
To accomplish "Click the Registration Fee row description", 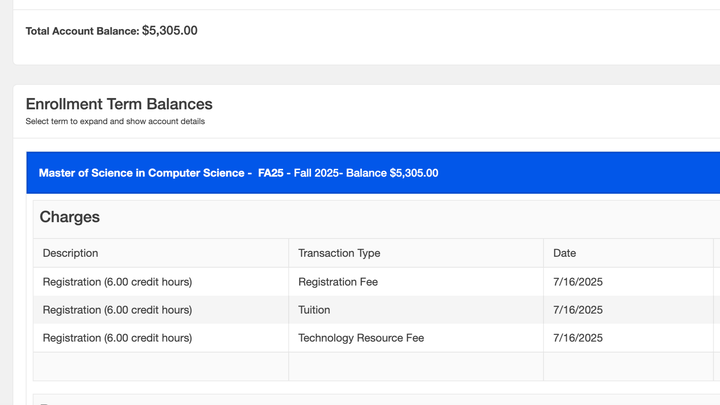I will (x=117, y=282).
